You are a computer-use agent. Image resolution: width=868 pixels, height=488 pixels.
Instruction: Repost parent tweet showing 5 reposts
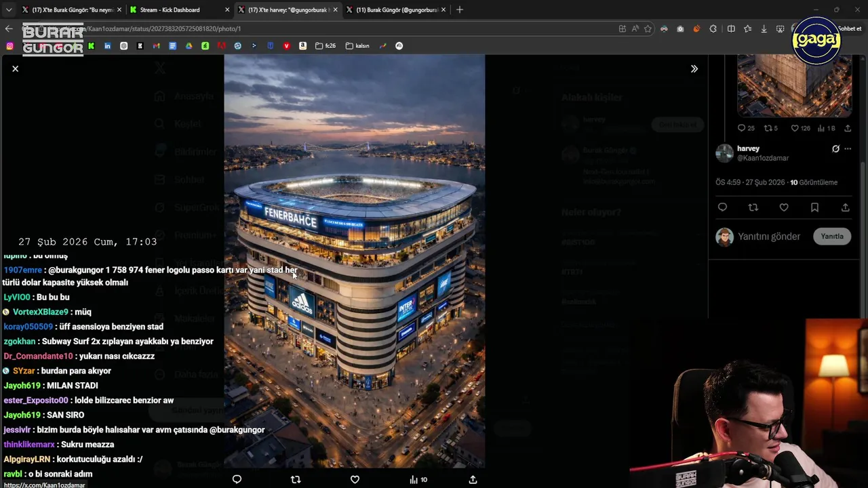771,128
